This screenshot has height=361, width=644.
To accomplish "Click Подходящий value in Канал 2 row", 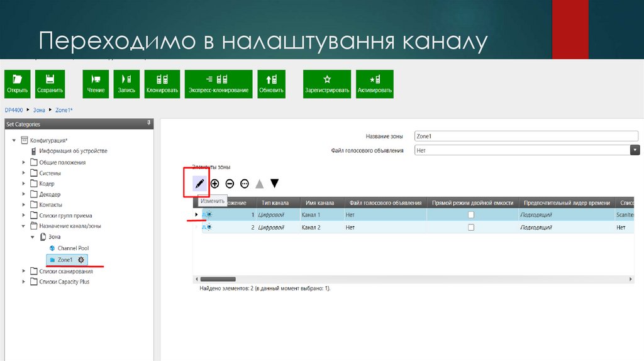I will [x=536, y=227].
